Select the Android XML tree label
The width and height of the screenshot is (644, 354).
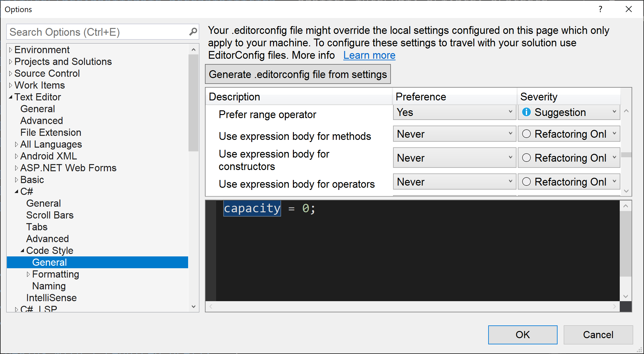coord(49,156)
